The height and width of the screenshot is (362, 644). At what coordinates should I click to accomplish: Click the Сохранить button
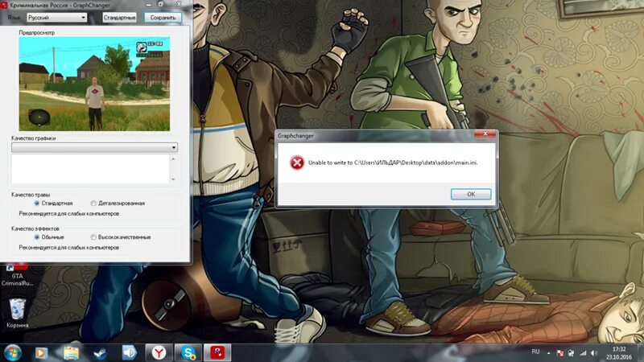[x=163, y=18]
